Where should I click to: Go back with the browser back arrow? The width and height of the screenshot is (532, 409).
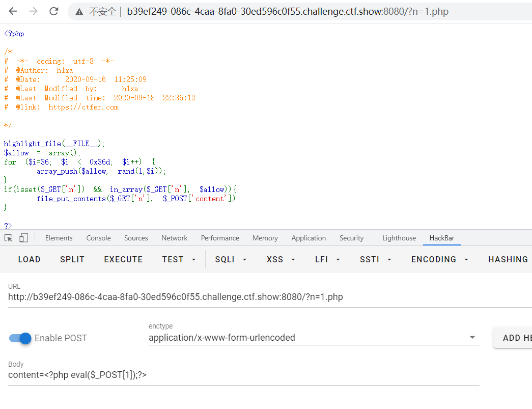[13, 11]
